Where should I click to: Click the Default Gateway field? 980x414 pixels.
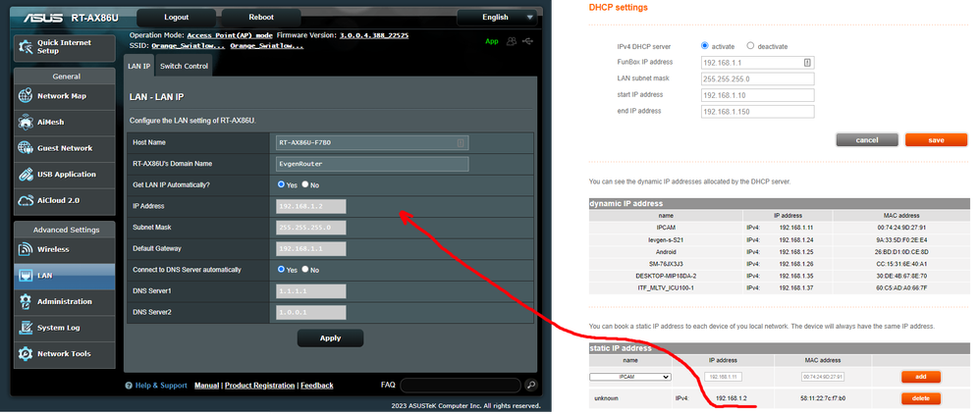coord(311,249)
